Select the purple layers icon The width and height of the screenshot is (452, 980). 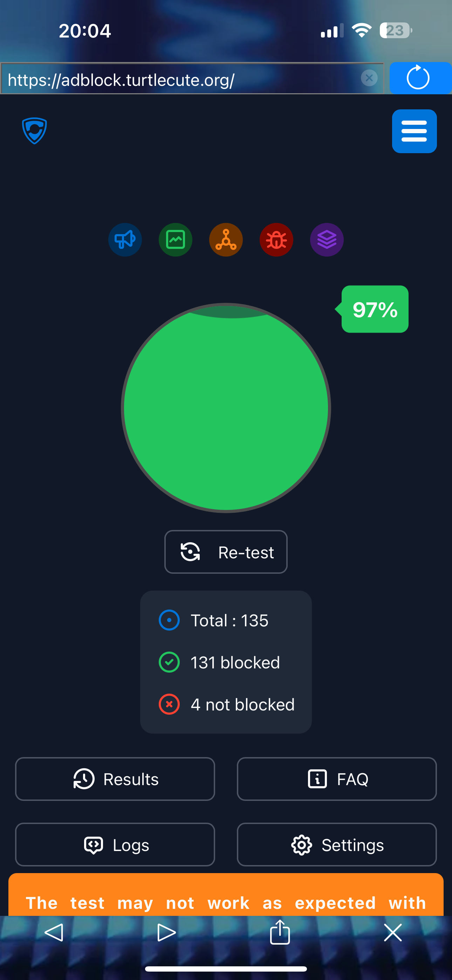click(x=327, y=240)
